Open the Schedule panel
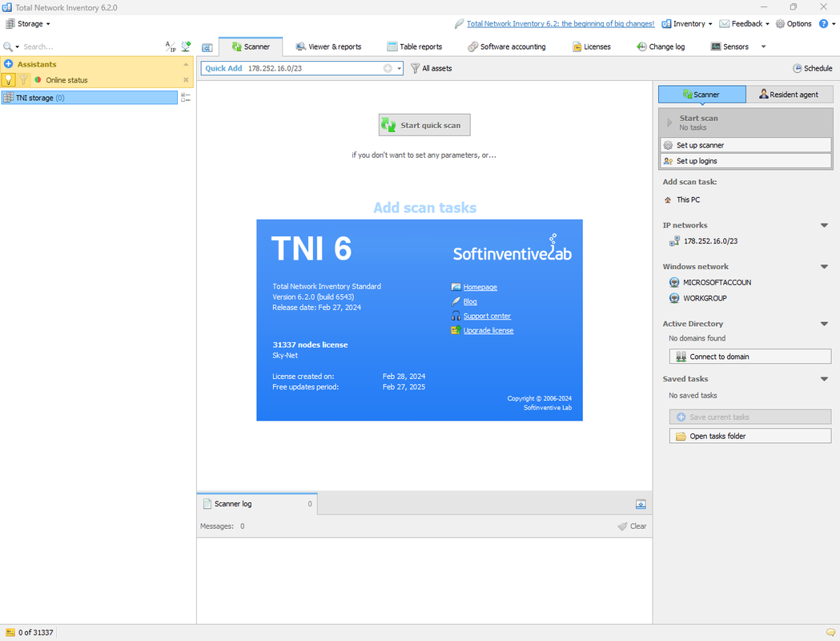 pos(813,68)
